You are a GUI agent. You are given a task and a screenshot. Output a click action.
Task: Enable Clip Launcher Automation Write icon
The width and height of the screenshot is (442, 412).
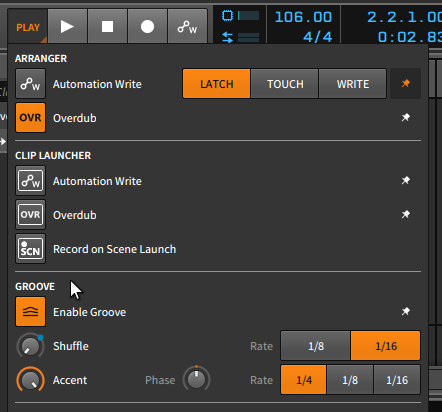[30, 181]
